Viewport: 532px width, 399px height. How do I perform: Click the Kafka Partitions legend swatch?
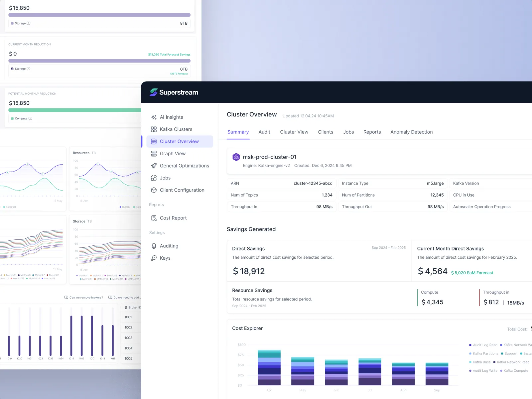470,354
